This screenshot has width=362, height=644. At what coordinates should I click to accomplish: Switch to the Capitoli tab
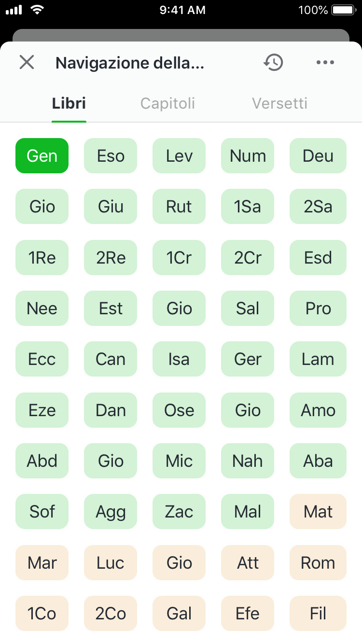(167, 103)
